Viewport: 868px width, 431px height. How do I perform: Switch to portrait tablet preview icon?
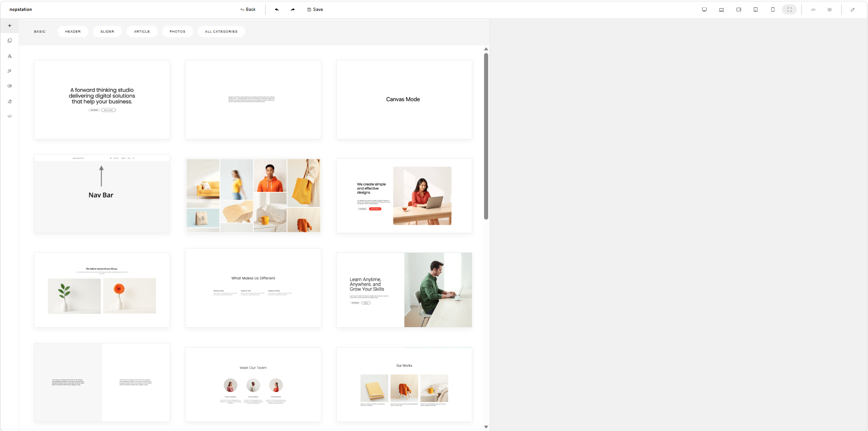pos(756,10)
